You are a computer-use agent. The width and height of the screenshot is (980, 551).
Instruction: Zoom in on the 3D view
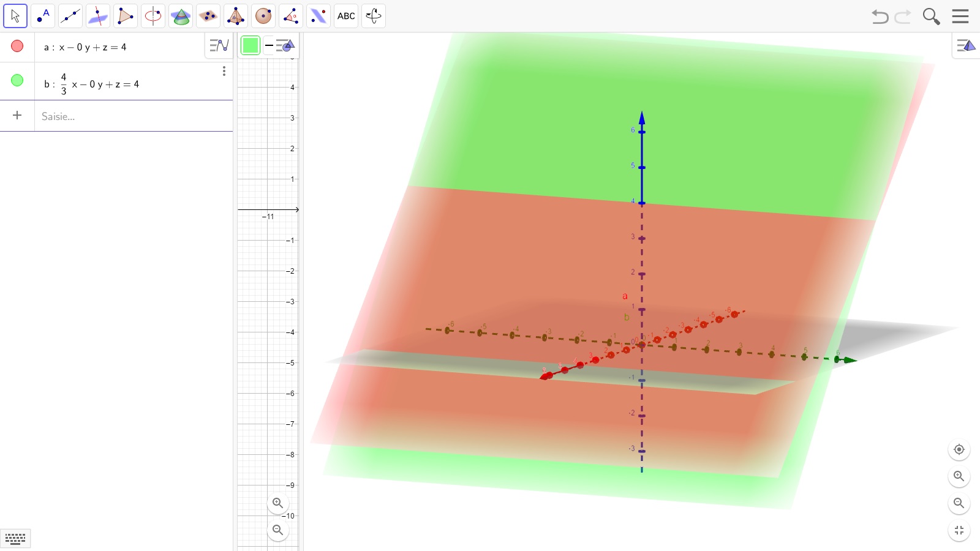click(x=959, y=476)
